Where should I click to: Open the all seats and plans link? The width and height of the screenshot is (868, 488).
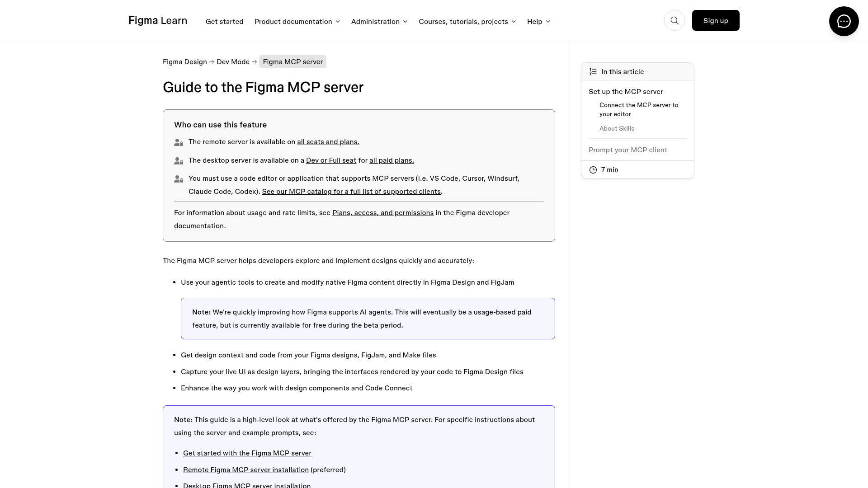(x=328, y=142)
